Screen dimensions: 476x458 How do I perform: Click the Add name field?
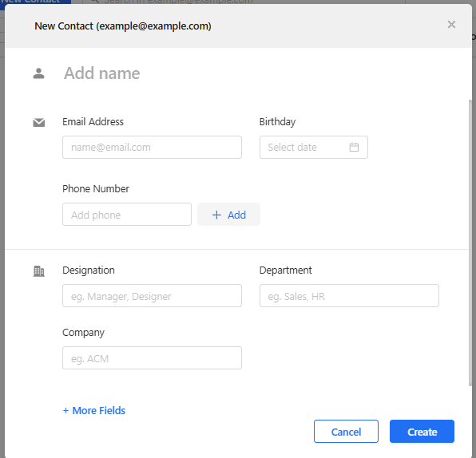(x=102, y=73)
